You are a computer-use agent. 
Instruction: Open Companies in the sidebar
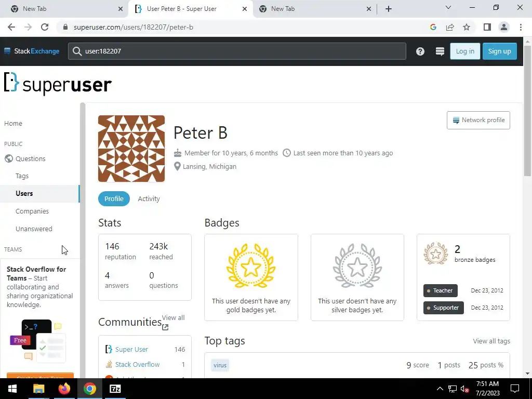click(32, 211)
